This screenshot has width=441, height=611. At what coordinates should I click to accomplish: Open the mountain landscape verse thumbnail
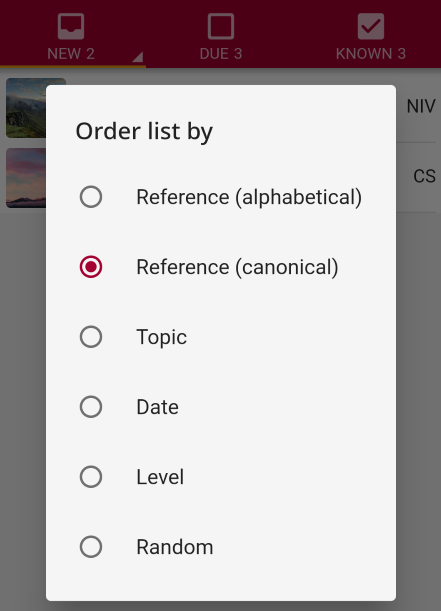click(x=26, y=108)
